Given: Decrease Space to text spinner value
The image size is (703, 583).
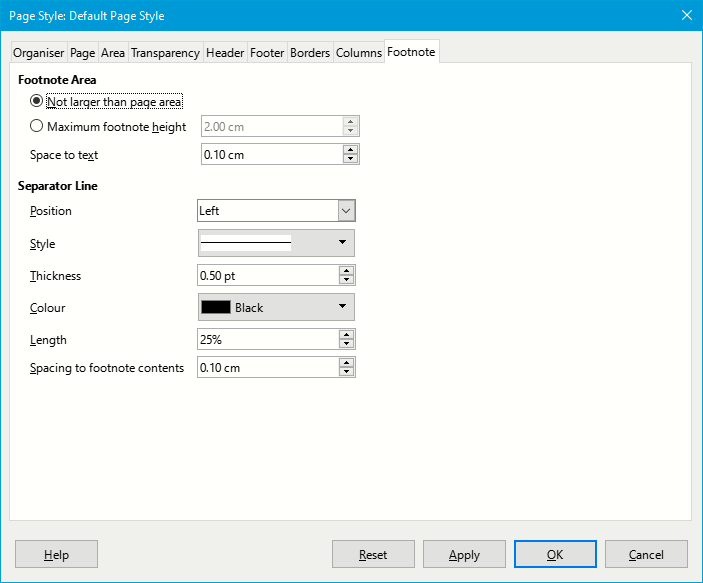Looking at the screenshot, I should pos(350,159).
